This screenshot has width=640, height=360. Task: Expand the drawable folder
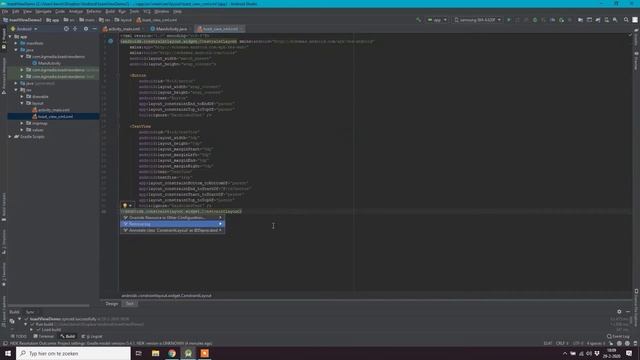pyautogui.click(x=22, y=97)
